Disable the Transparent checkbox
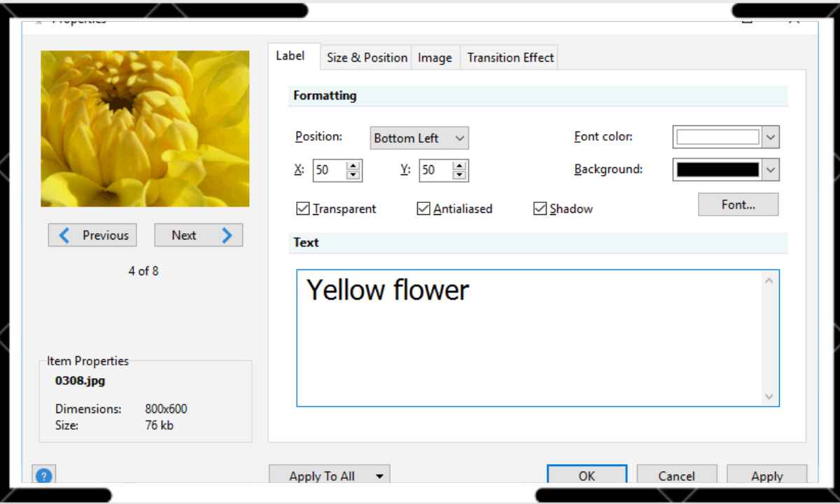Screen dimensions: 840x504 point(303,209)
